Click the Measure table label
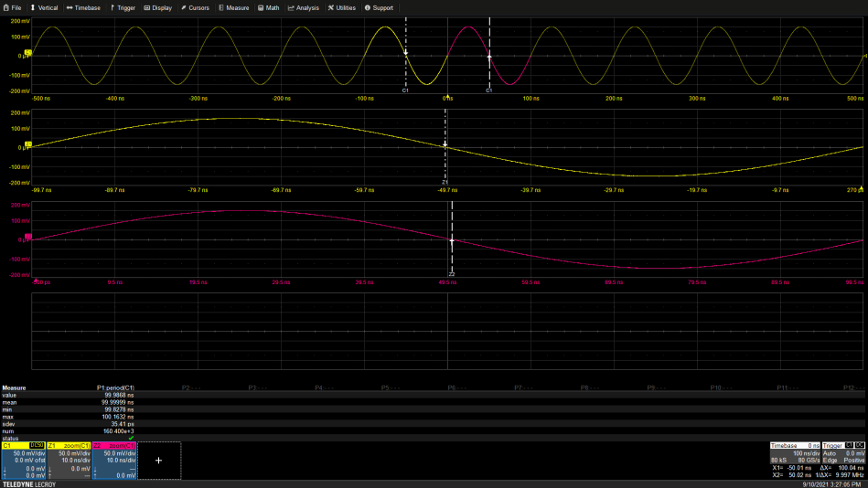 coord(14,387)
